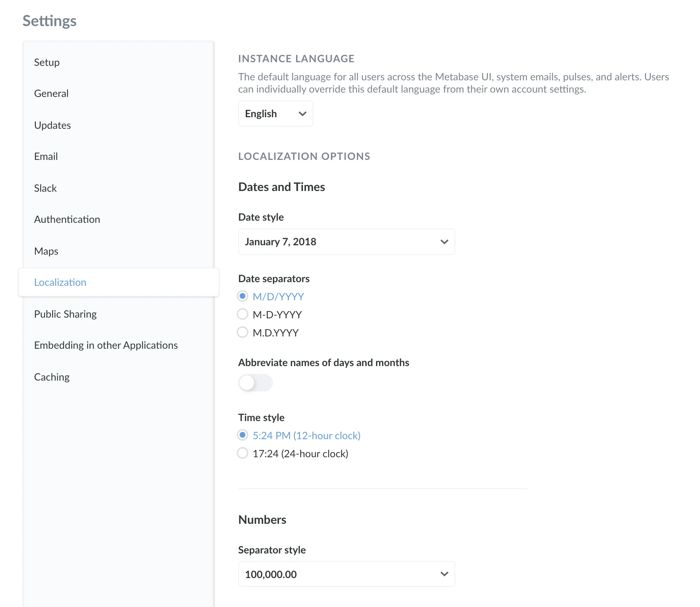
Task: Open the number Separator style dropdown
Action: click(346, 574)
